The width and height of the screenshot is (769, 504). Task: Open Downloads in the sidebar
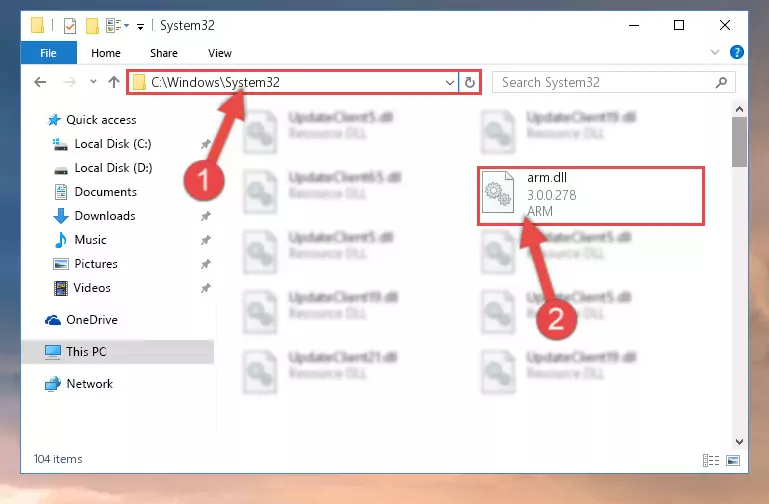point(94,216)
